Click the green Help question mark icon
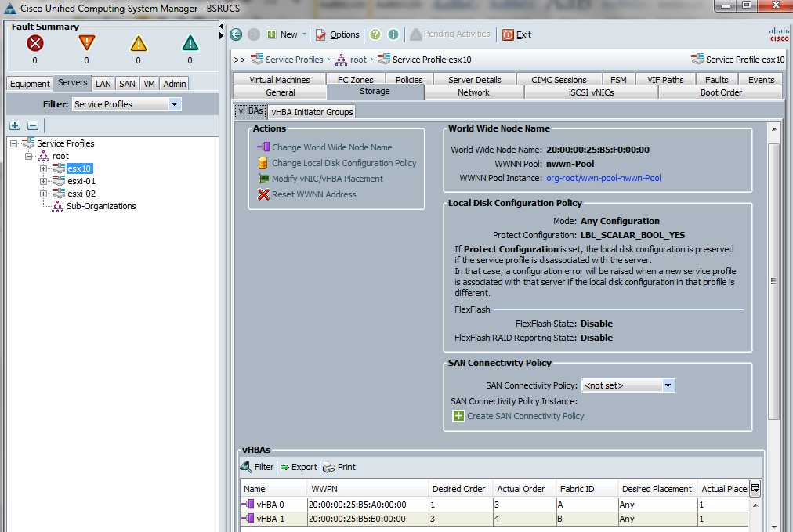This screenshot has width=793, height=532. (x=375, y=34)
